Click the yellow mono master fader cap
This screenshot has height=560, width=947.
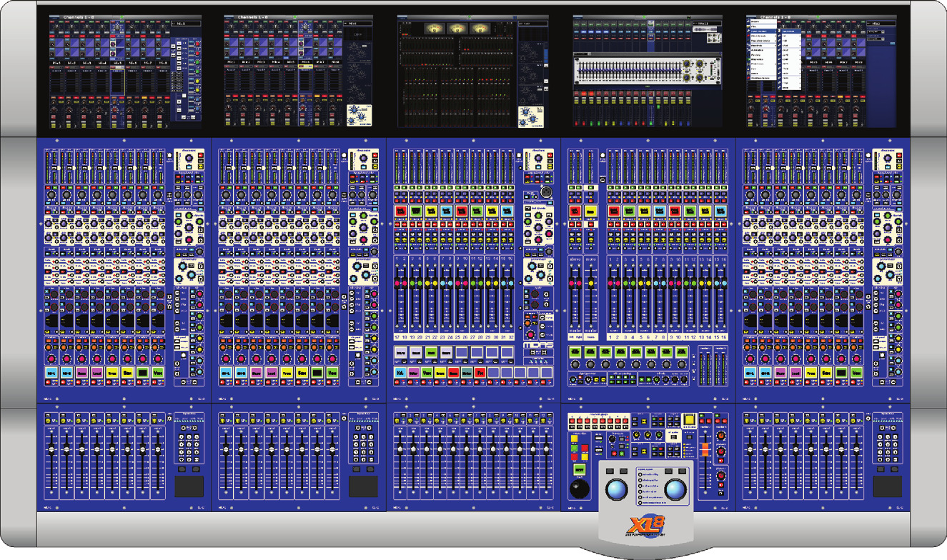coord(590,284)
